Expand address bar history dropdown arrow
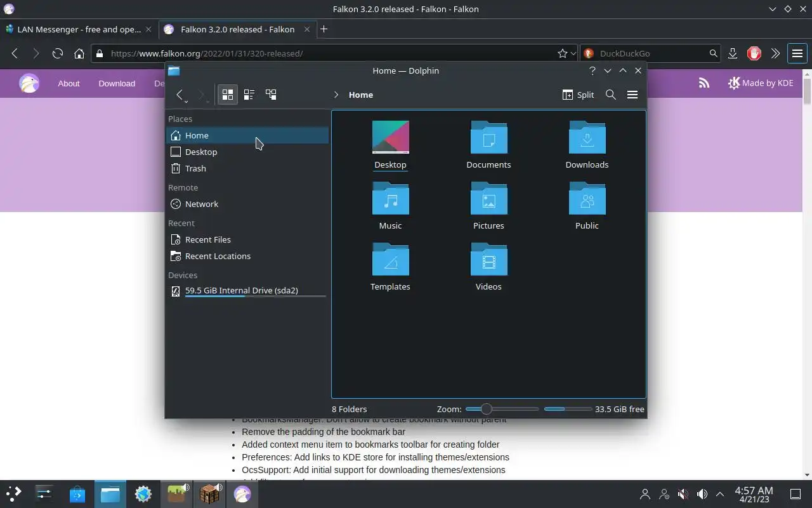The height and width of the screenshot is (508, 812). pyautogui.click(x=573, y=53)
